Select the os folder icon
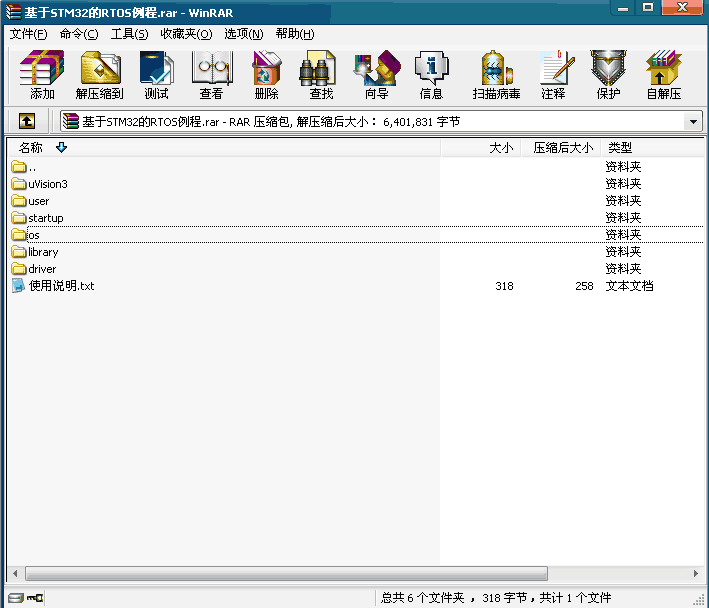 19,235
